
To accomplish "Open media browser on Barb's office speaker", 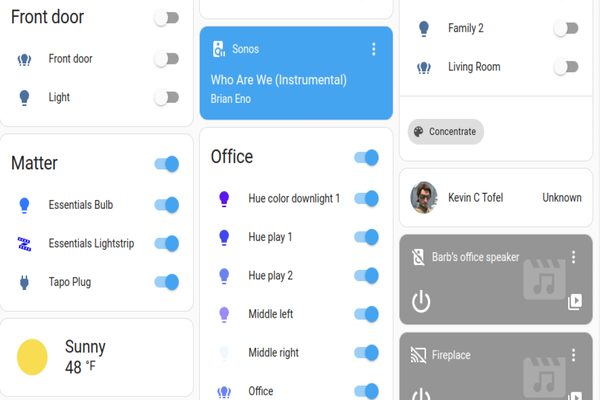I will click(x=574, y=301).
